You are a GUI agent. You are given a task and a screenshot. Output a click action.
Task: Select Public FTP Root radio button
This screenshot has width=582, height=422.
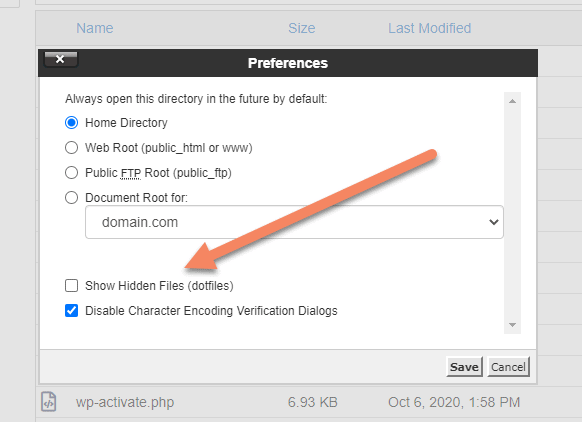tap(71, 173)
